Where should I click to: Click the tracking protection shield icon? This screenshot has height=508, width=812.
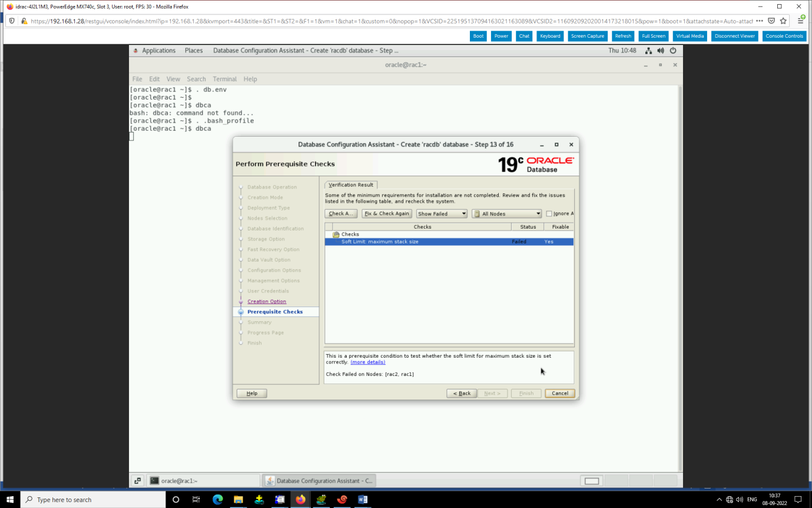pos(12,21)
